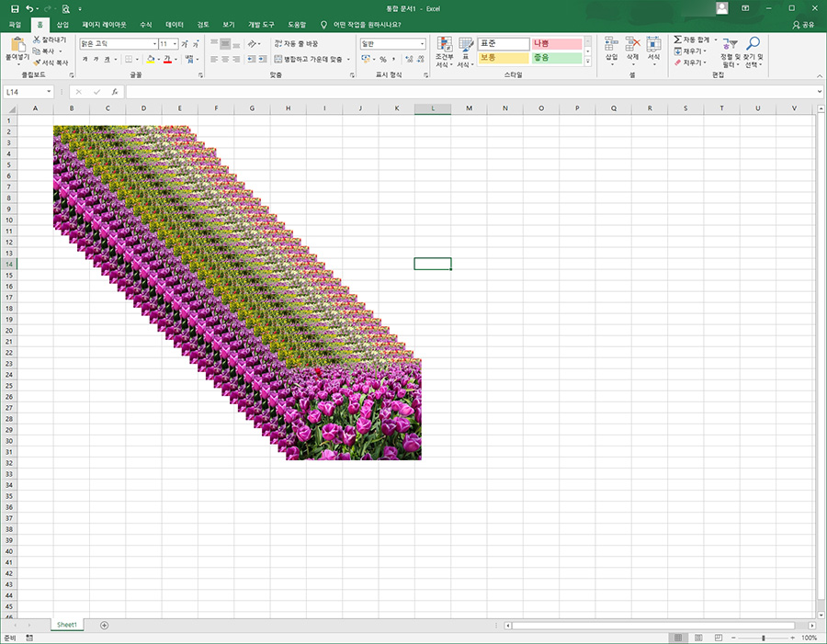Expand the Name Box dropdown arrow
This screenshot has width=827, height=644.
[49, 92]
